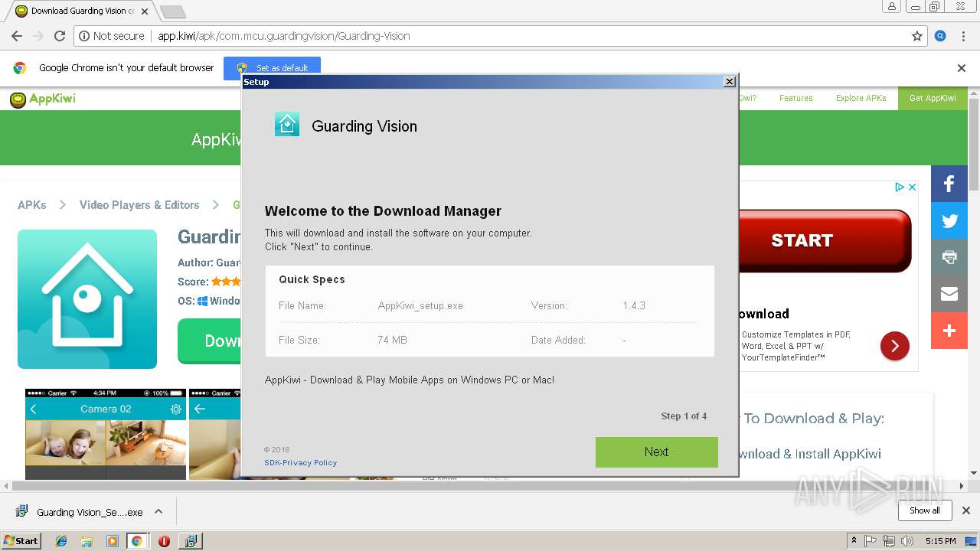The image size is (980, 551).
Task: Bookmark this page with the star icon
Action: [x=916, y=36]
